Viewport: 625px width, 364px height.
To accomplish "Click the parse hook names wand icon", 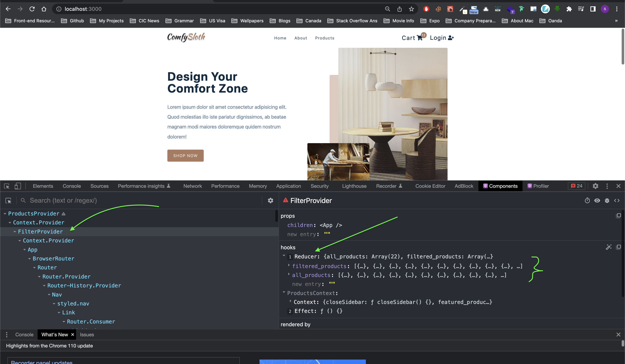I will pyautogui.click(x=609, y=247).
